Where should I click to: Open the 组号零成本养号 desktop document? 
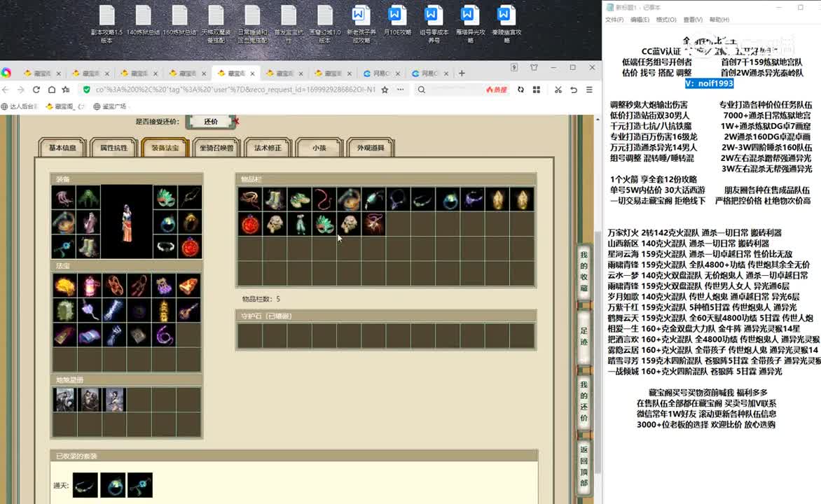pyautogui.click(x=434, y=24)
